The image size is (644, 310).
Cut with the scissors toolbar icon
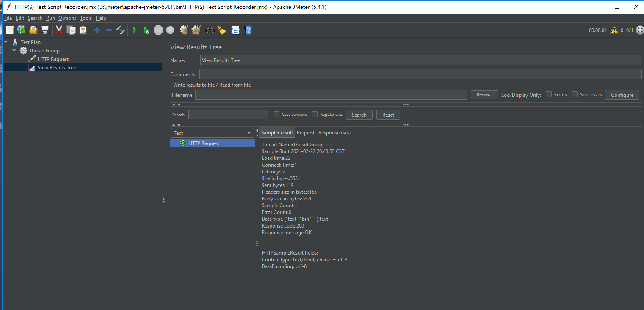pos(59,30)
